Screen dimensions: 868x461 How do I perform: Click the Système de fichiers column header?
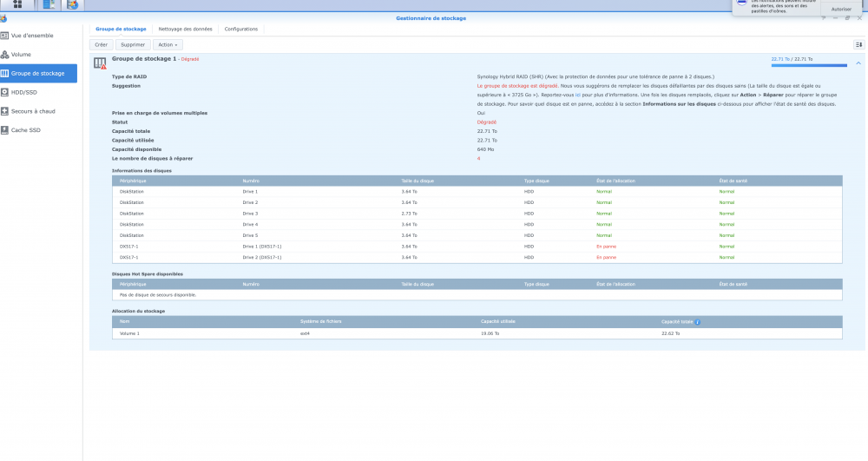321,321
